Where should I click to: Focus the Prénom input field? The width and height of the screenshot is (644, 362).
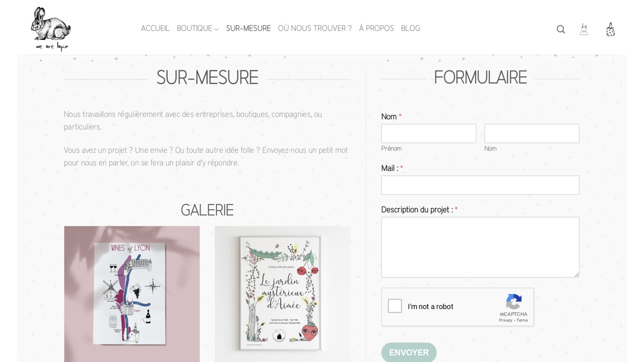coord(429,133)
